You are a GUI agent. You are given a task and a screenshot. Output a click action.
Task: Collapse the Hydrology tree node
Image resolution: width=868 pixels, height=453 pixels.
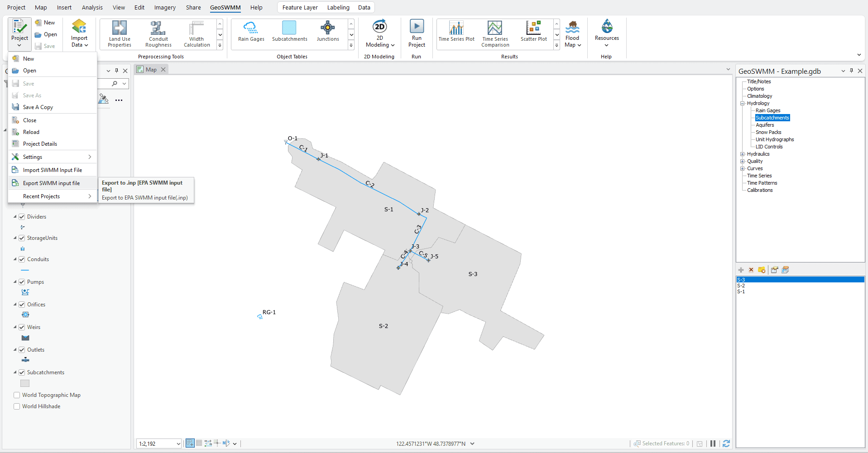point(742,103)
